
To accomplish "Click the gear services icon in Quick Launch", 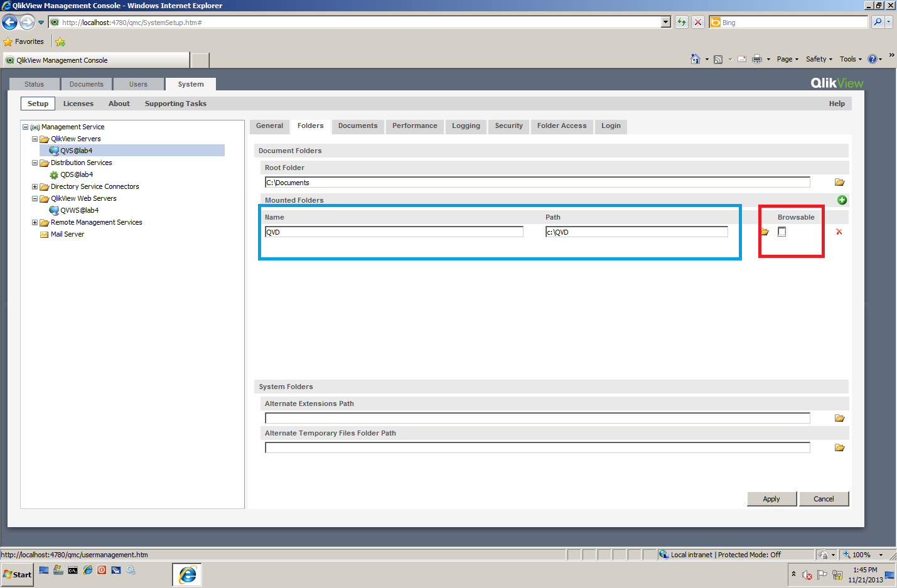I will point(131,570).
